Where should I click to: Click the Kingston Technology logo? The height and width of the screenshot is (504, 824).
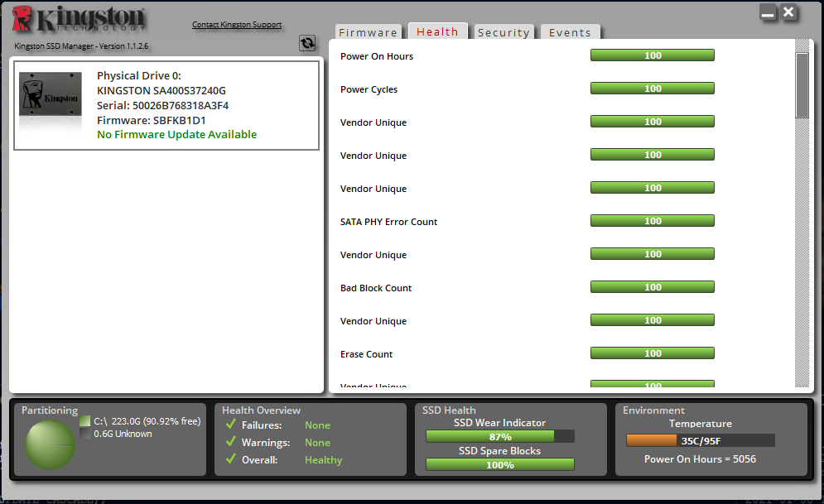[80, 19]
